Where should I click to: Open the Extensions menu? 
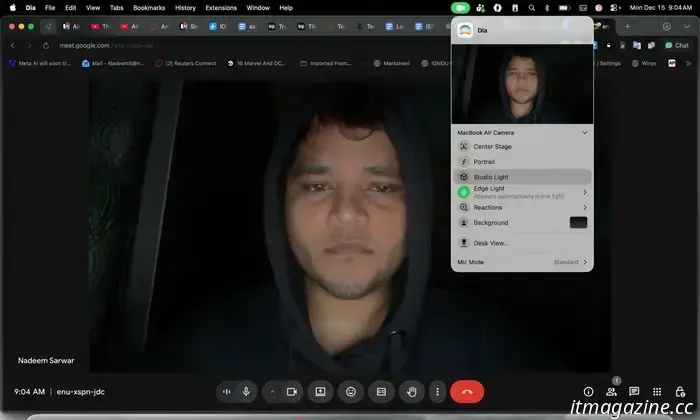(x=221, y=8)
